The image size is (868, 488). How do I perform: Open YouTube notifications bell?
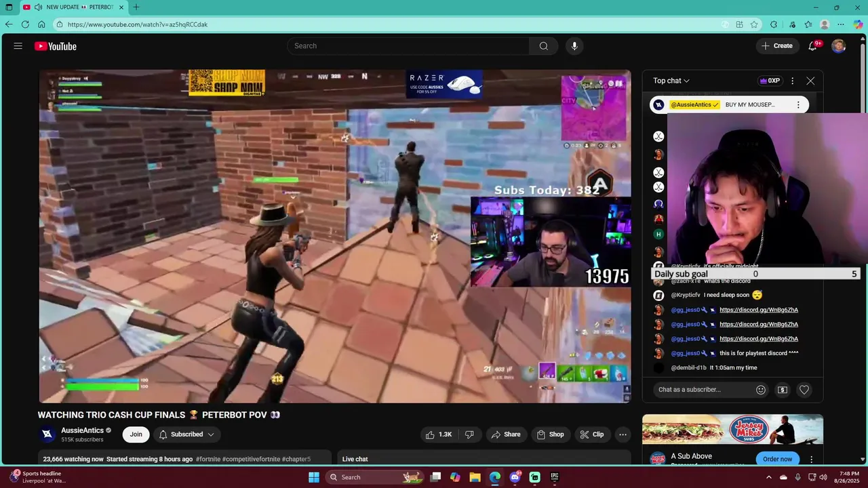click(x=812, y=46)
